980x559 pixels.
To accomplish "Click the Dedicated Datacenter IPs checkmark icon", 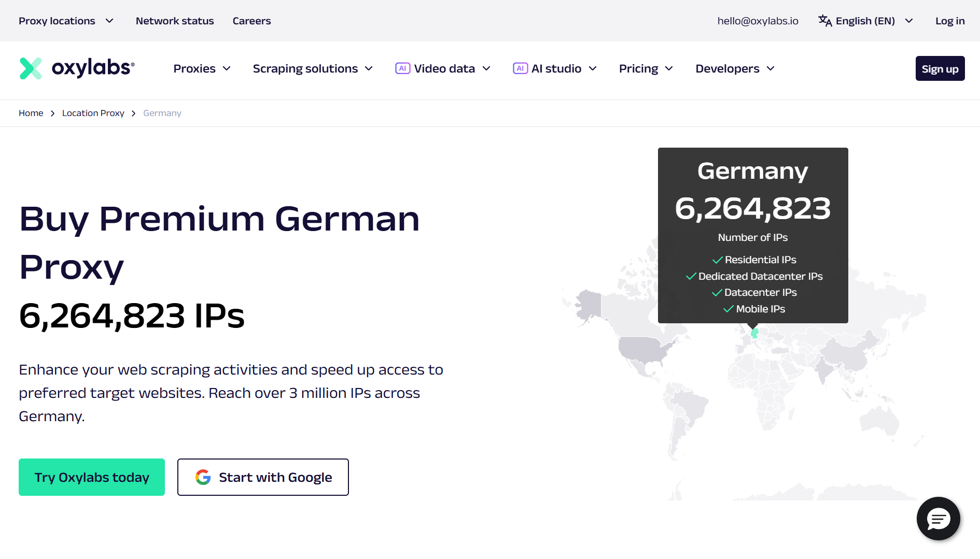I will pyautogui.click(x=691, y=277).
